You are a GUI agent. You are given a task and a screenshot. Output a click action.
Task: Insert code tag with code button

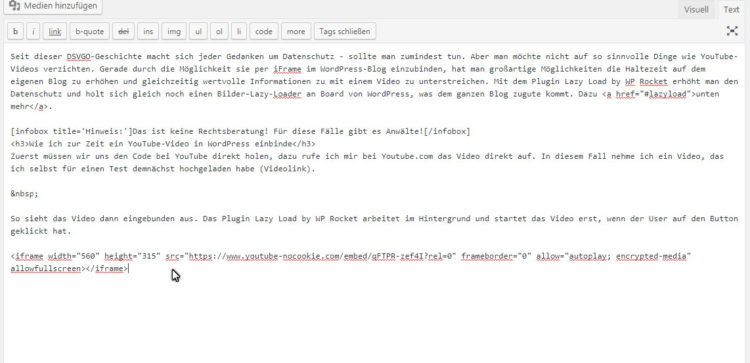tap(264, 32)
